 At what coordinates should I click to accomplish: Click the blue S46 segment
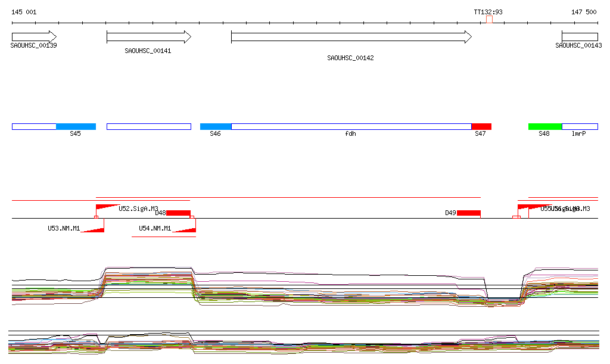216,126
